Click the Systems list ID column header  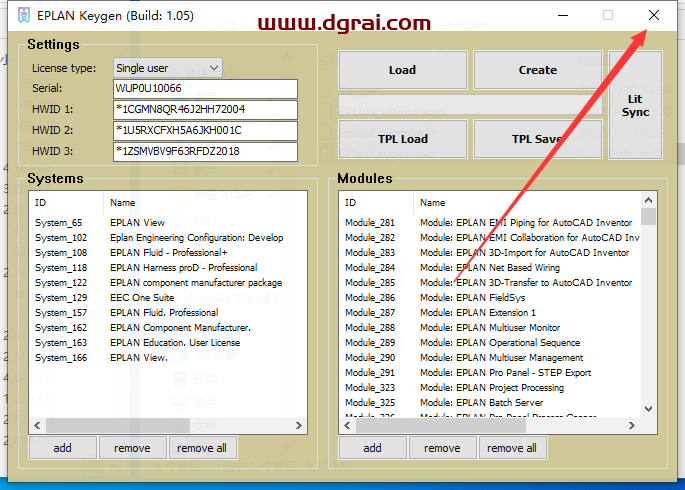[x=66, y=203]
